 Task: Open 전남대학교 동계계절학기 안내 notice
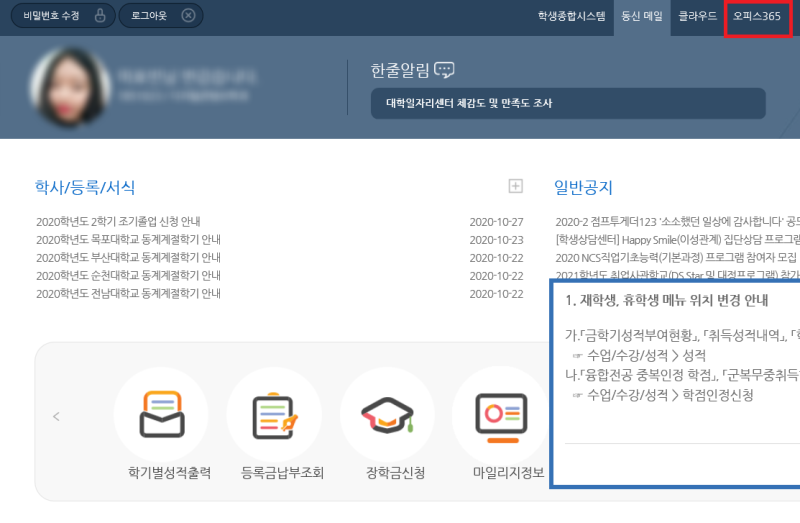tap(129, 293)
